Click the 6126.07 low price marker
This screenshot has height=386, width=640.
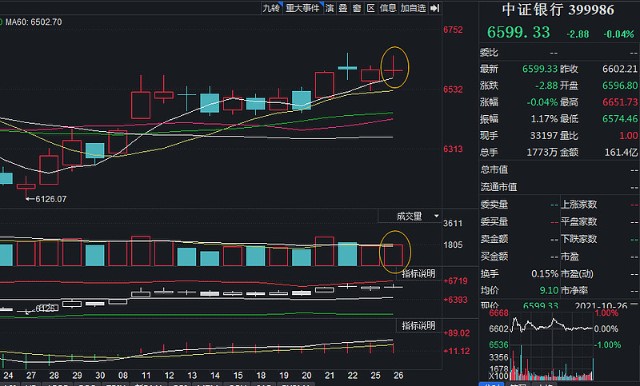(46, 199)
